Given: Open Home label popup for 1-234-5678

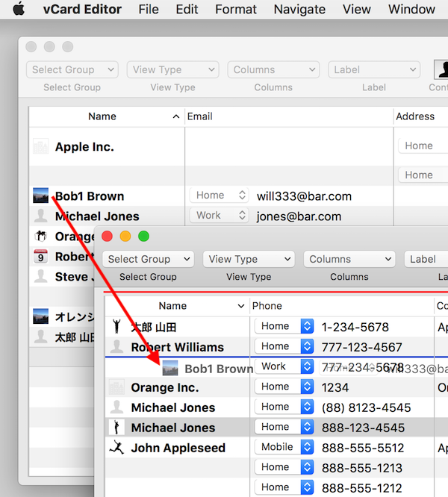Looking at the screenshot, I should tap(284, 326).
